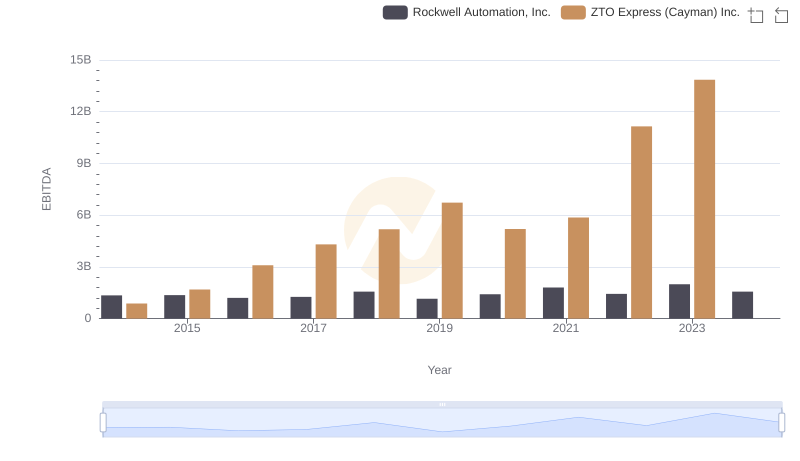This screenshot has height=461, width=800.
Task: Click the 2023 x-axis label
Action: (x=692, y=328)
